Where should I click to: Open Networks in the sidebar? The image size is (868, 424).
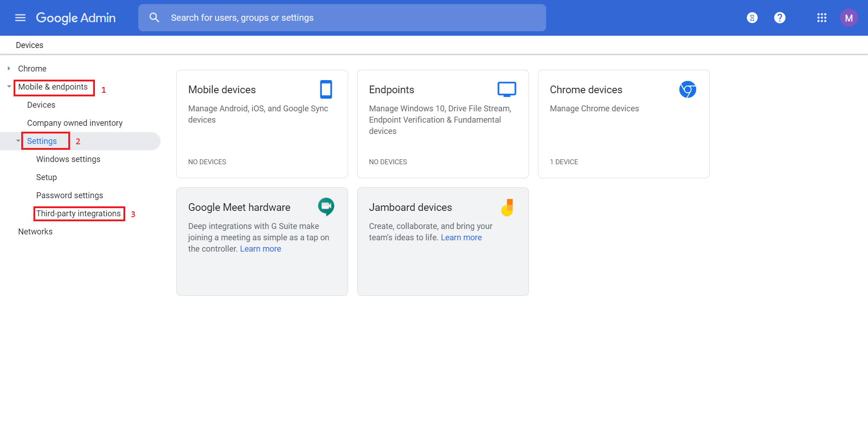35,232
